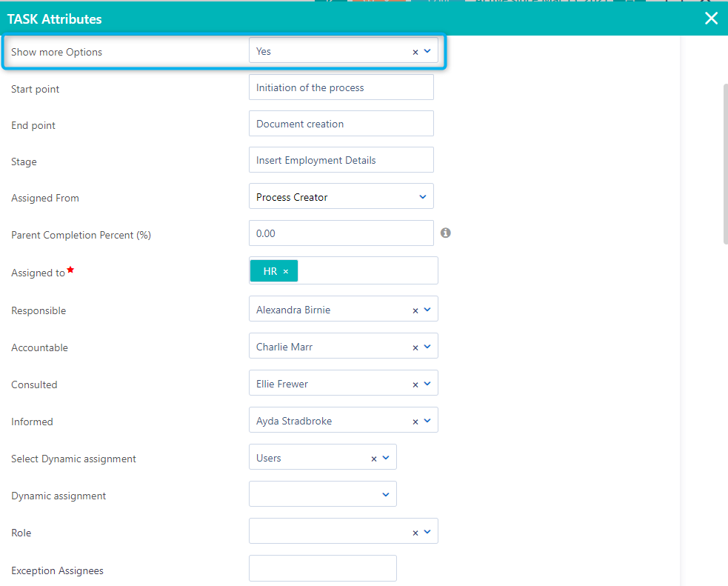Edit the Stage field value

click(341, 159)
